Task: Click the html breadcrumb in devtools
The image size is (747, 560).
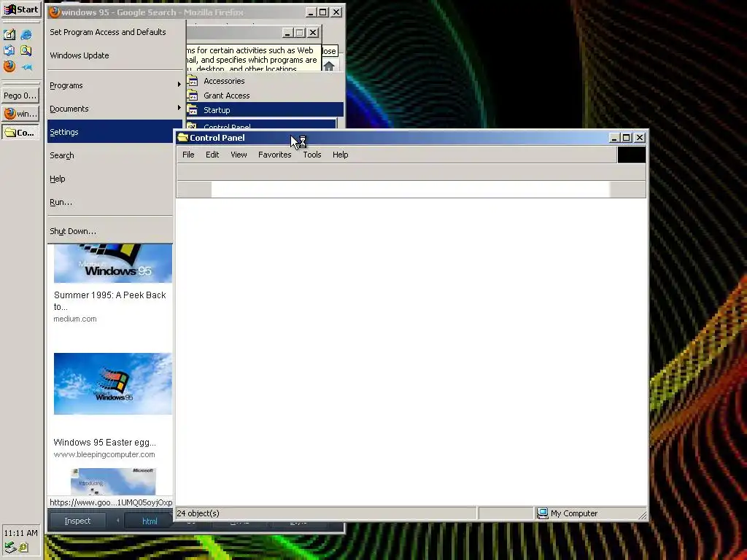Action: (x=150, y=521)
